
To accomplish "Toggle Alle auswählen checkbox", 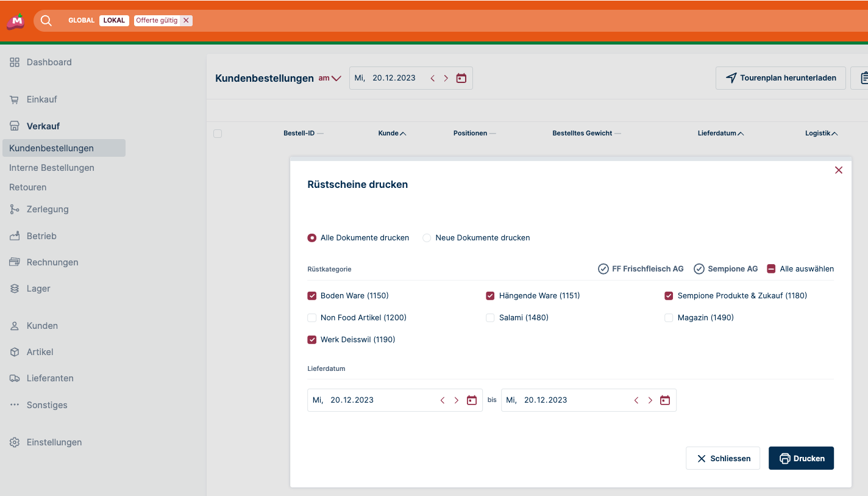I will tap(771, 269).
